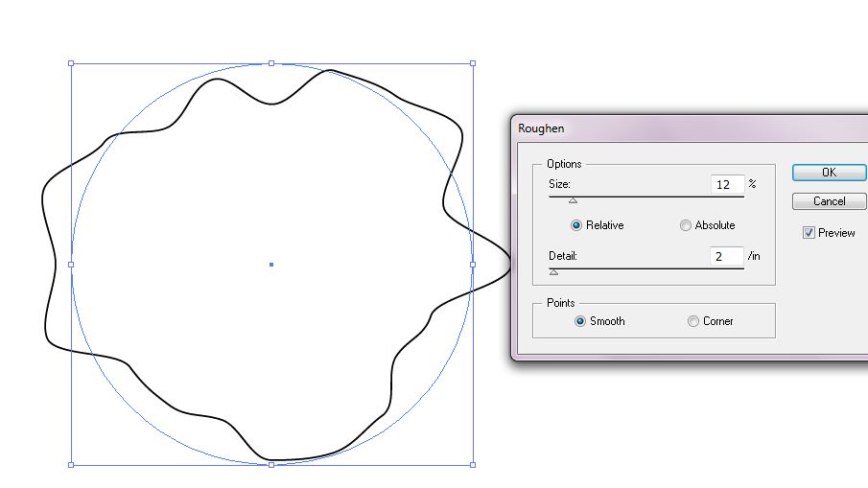Image resolution: width=868 pixels, height=488 pixels.
Task: Toggle the Preview checkbox
Action: 809,233
